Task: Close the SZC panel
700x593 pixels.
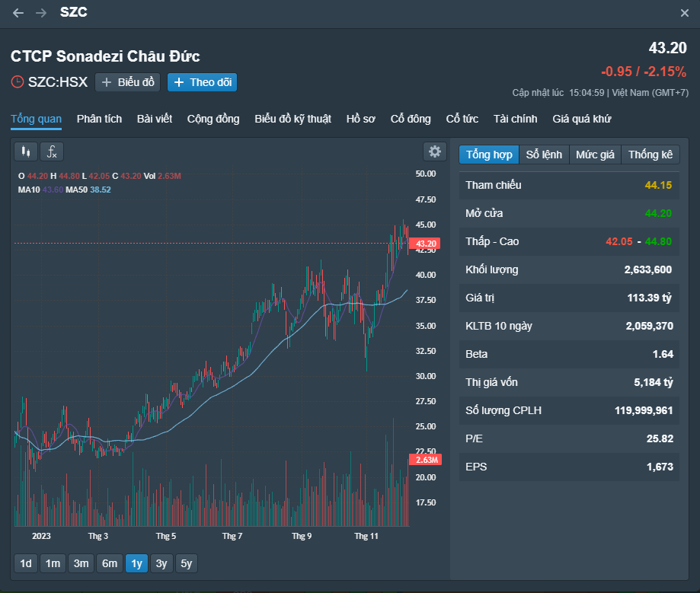Action: coord(684,13)
